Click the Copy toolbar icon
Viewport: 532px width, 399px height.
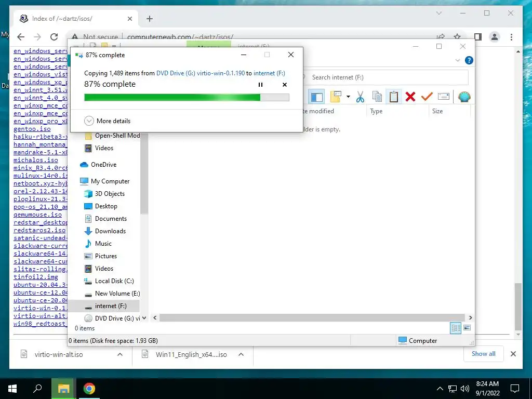[x=377, y=97]
